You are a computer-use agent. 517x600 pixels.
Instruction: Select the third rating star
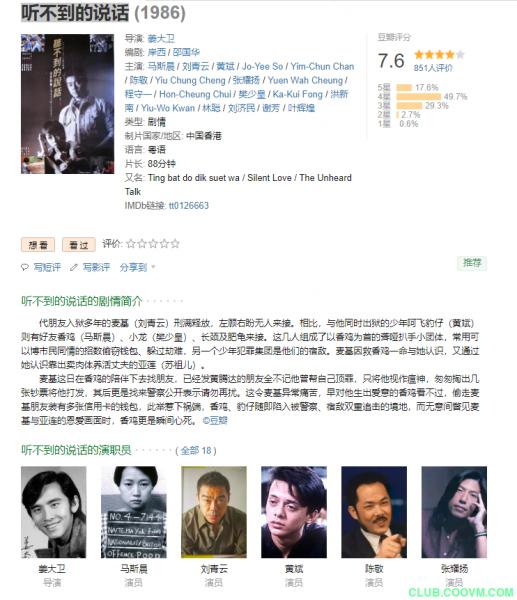tap(153, 244)
